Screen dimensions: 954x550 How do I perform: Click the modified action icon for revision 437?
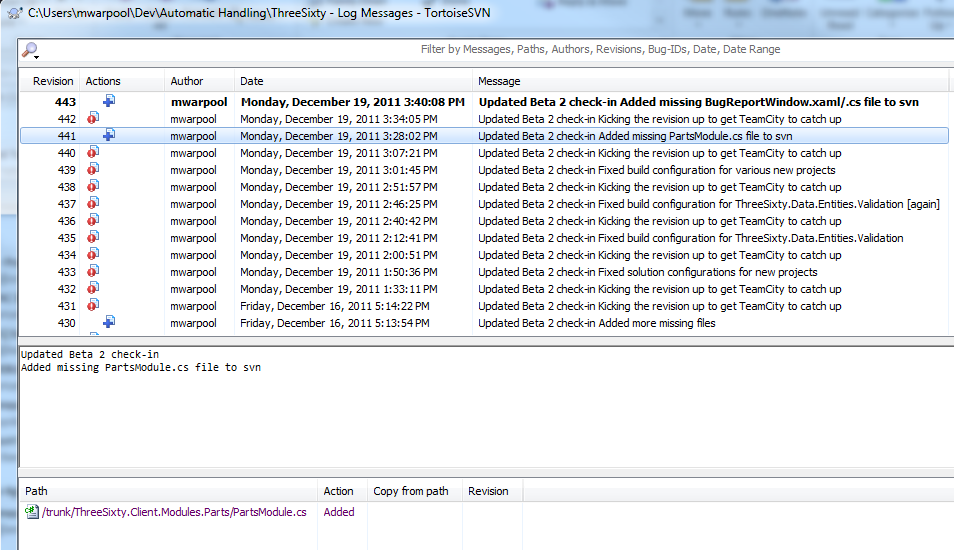92,203
